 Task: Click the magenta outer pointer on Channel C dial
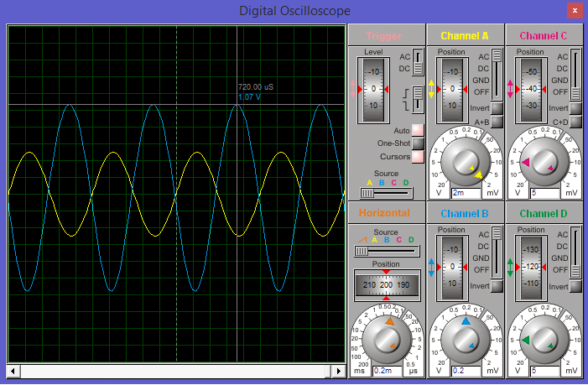(x=525, y=162)
